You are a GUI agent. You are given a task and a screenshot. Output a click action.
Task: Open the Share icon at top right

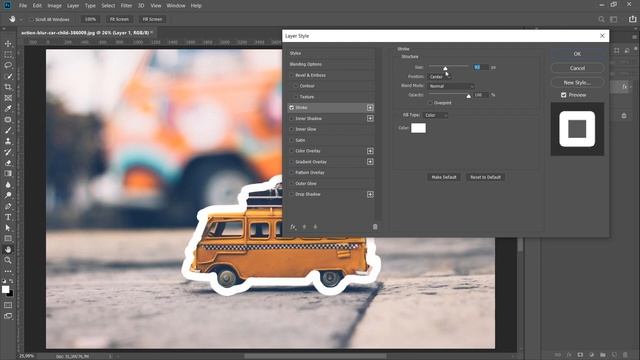(632, 19)
